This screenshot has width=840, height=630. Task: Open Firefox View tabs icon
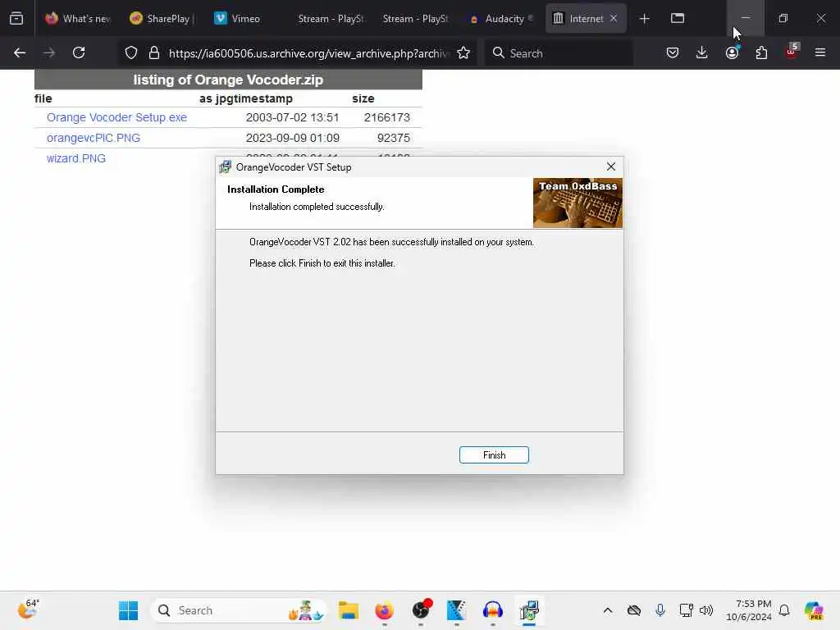tap(678, 19)
